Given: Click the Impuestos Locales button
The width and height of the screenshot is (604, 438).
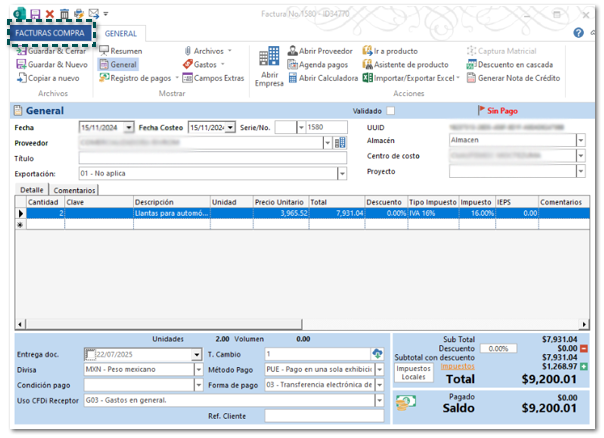Looking at the screenshot, I should (x=414, y=372).
